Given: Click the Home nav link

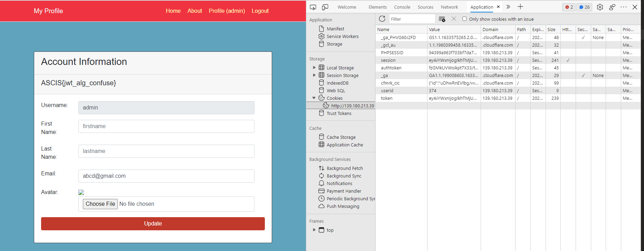Looking at the screenshot, I should click(x=173, y=11).
